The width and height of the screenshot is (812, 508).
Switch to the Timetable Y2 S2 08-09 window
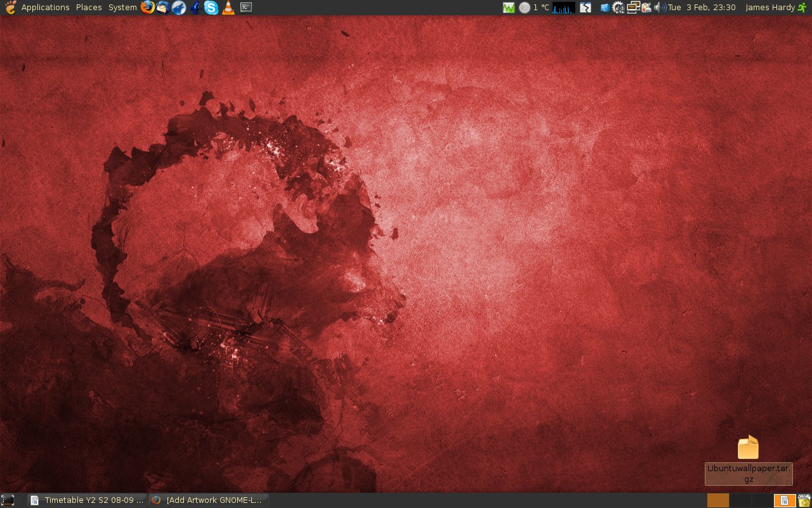coord(87,500)
